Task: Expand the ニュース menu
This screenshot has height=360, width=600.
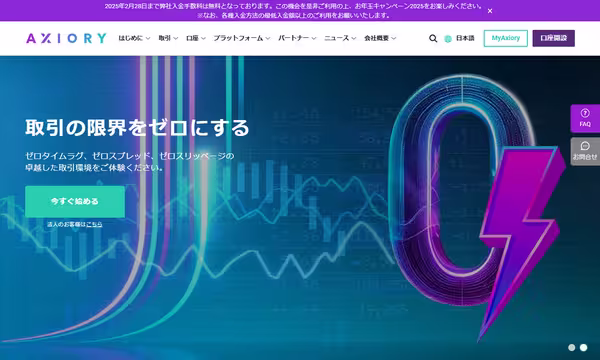Action: point(340,38)
